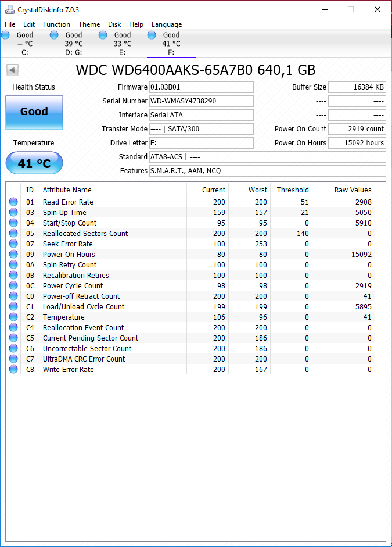Click the status icon for Temperature attribute row
The width and height of the screenshot is (392, 547).
(13, 317)
